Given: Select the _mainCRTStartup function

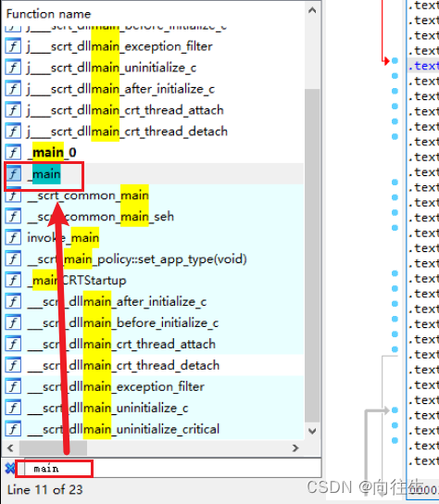Looking at the screenshot, I should (77, 280).
